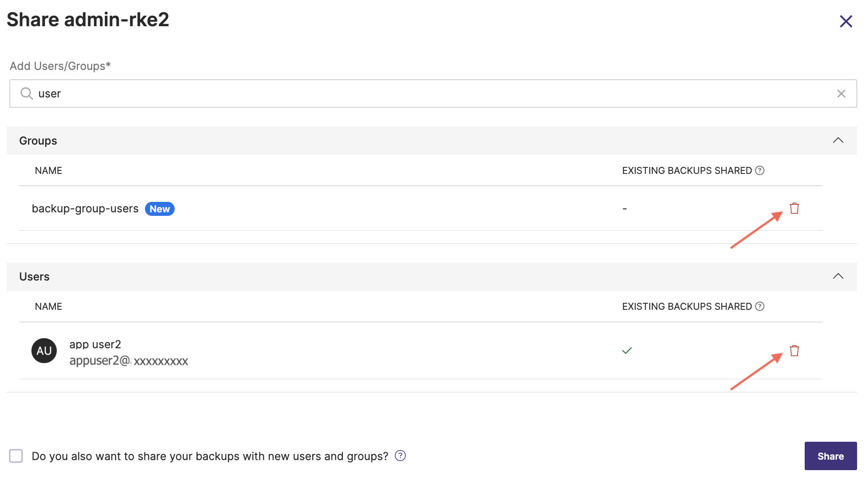Open help for Users existing backups shared
This screenshot has height=485, width=868.
(x=760, y=306)
